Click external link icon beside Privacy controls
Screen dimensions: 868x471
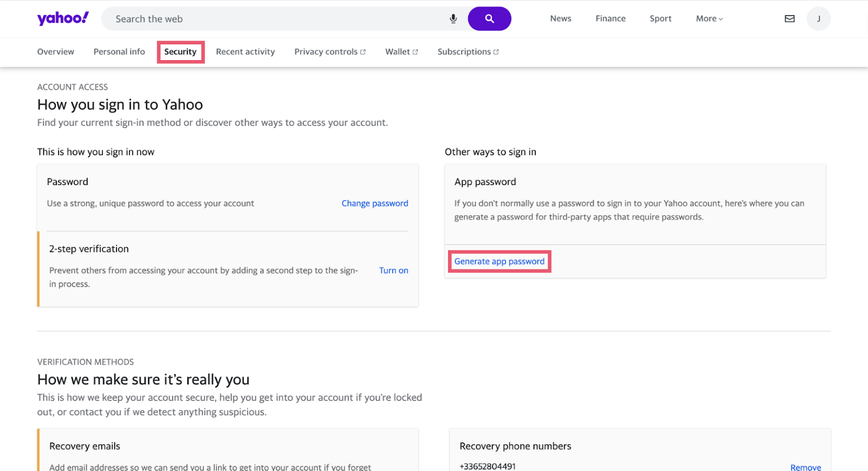point(363,52)
